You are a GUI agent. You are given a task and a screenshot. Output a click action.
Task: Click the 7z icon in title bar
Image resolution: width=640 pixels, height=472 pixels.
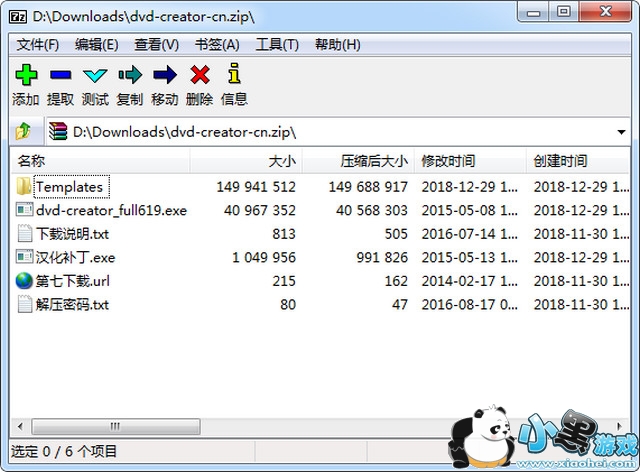18,17
